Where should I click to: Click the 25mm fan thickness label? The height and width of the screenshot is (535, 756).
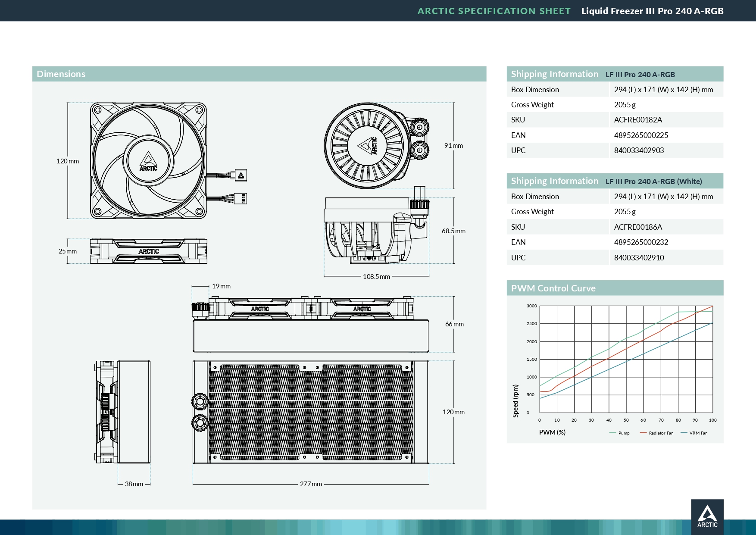(x=68, y=251)
